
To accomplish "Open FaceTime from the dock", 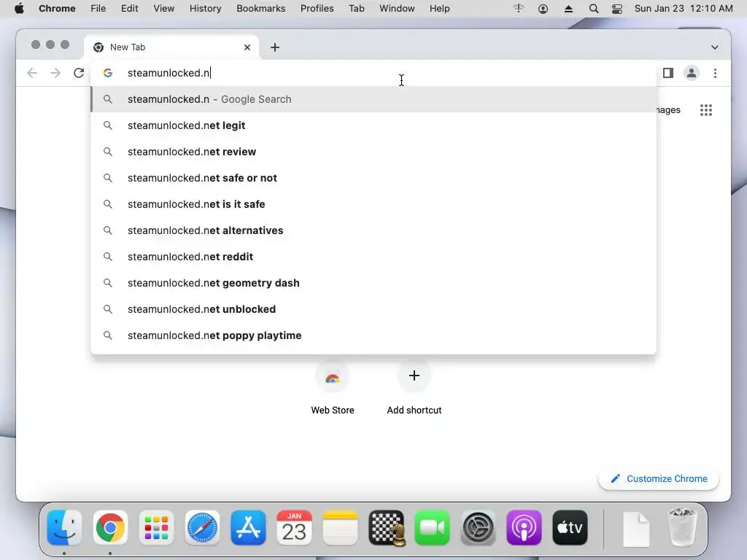I will (432, 528).
